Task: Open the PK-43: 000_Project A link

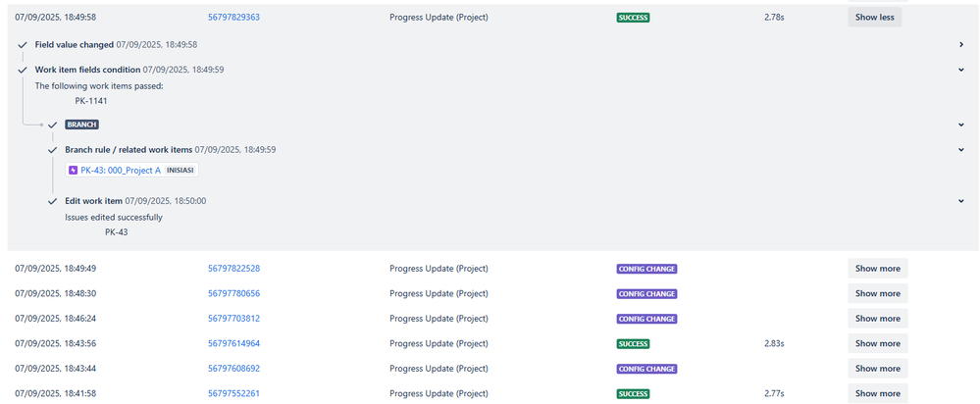Action: (121, 170)
